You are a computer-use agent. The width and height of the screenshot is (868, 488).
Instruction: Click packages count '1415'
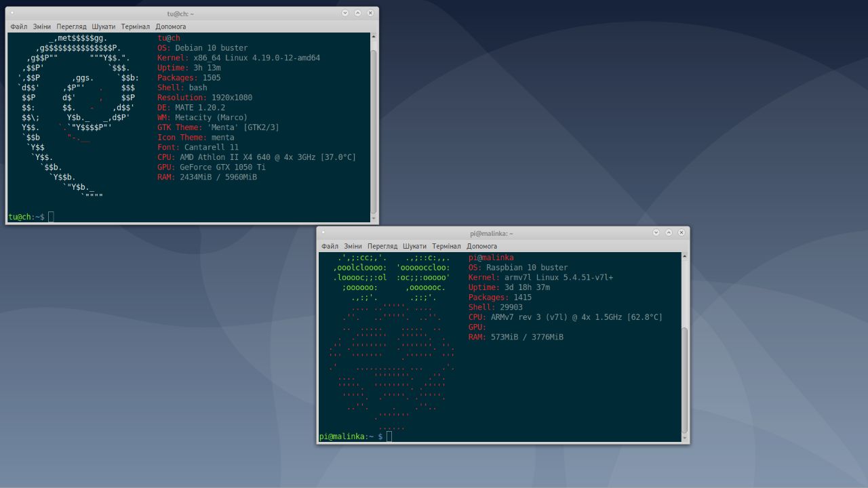coord(523,298)
